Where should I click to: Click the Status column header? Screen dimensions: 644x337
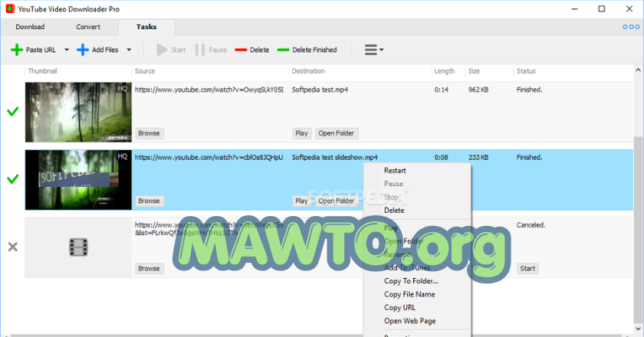(x=526, y=71)
